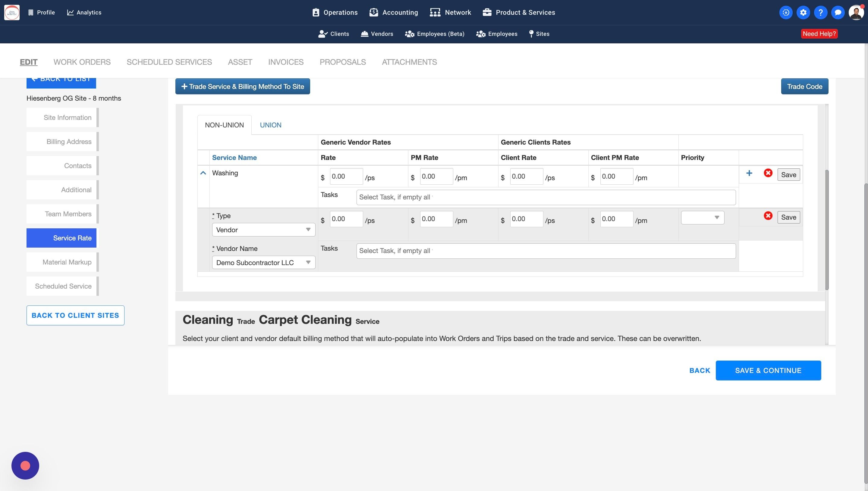The width and height of the screenshot is (868, 491).
Task: Switch to the UNION tab
Action: pos(271,125)
